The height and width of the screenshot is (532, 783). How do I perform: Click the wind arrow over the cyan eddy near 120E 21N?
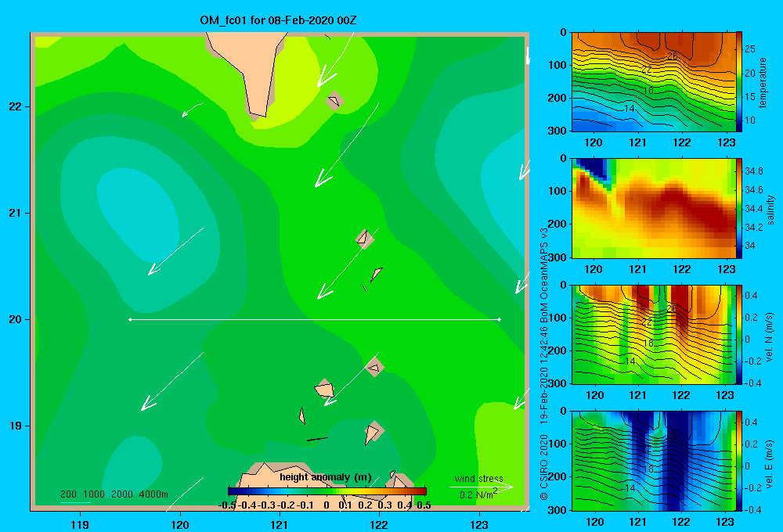click(175, 251)
